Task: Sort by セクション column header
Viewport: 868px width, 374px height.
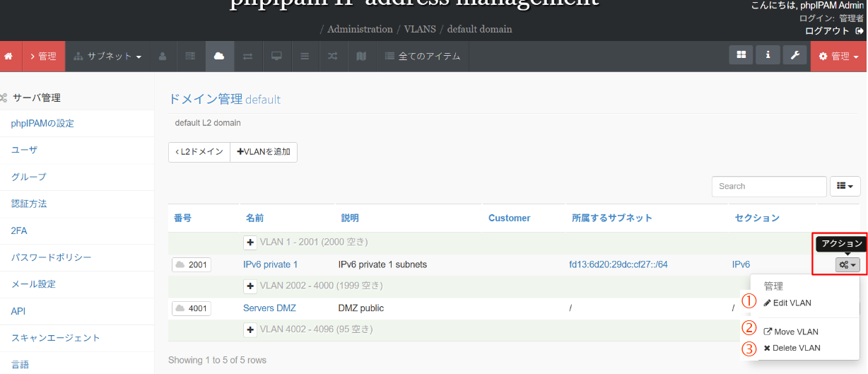Action: 757,218
